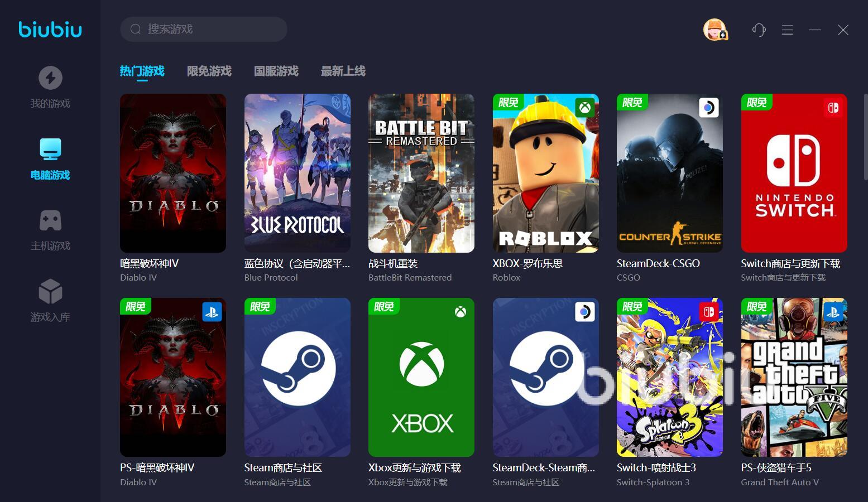This screenshot has width=868, height=502.
Task: Open console games gamepad icon
Action: (x=50, y=221)
